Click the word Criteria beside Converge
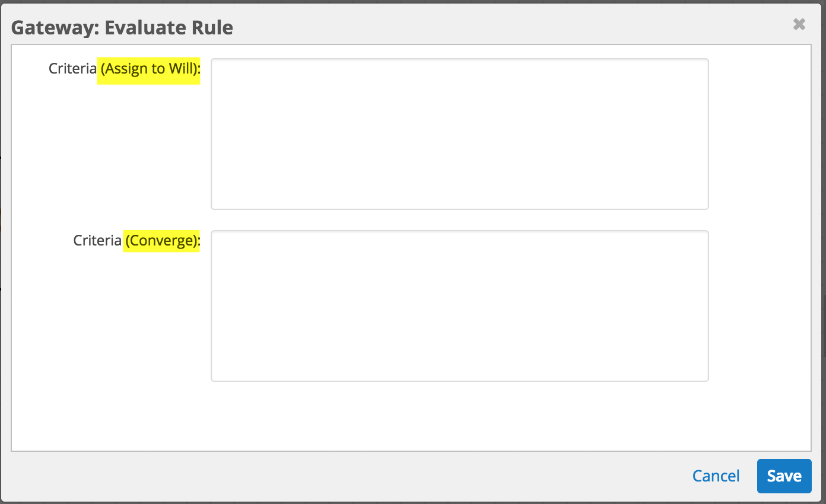Screen dimensions: 826x504 97,241
